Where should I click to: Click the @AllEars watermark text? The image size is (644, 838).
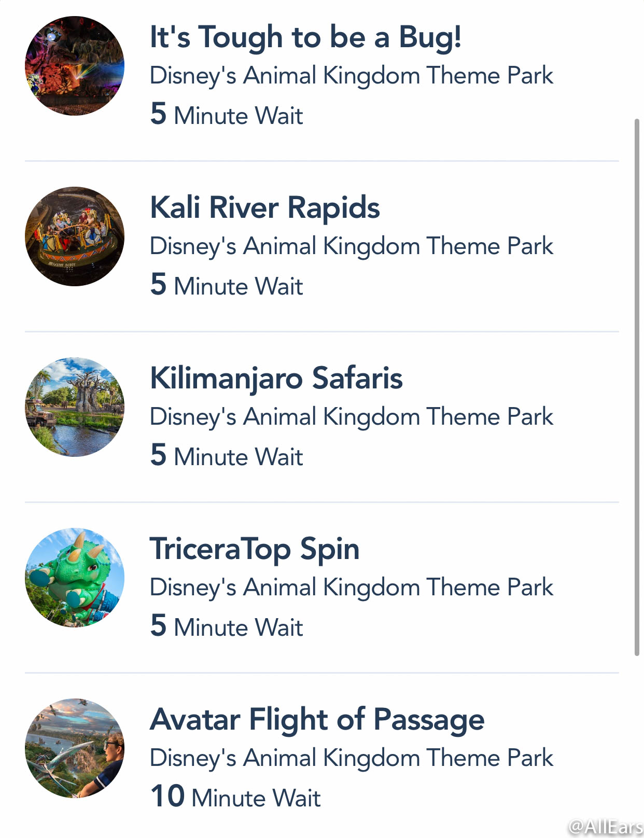click(x=606, y=827)
